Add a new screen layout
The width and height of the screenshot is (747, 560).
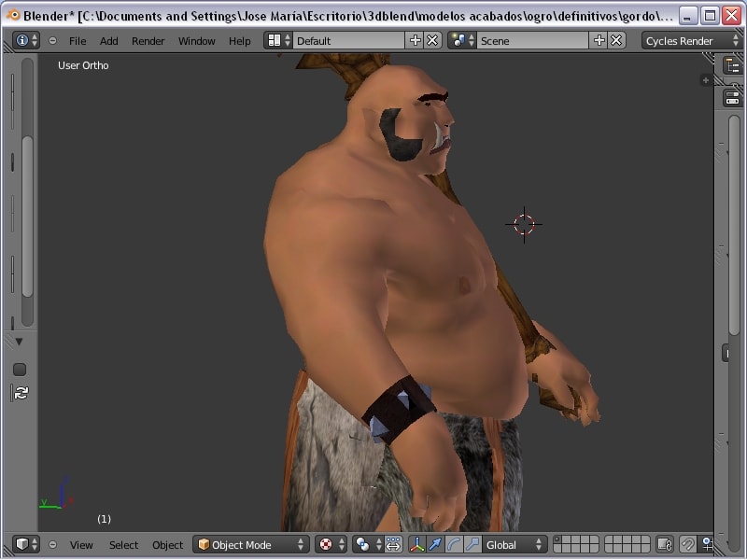click(415, 41)
